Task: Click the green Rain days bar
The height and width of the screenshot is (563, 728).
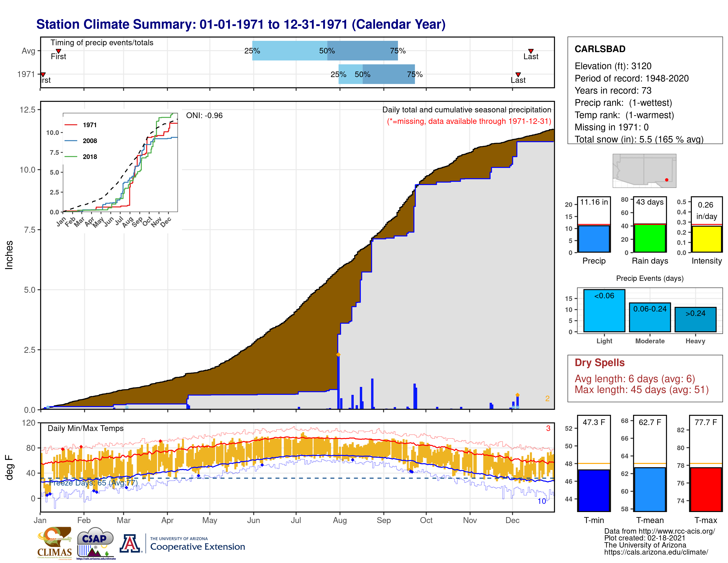Action: [650, 238]
